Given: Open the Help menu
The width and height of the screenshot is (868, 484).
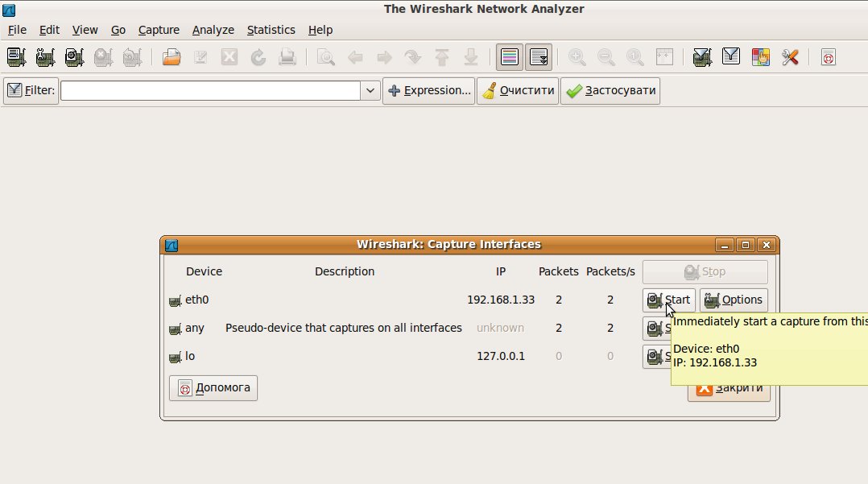Looking at the screenshot, I should click(320, 30).
